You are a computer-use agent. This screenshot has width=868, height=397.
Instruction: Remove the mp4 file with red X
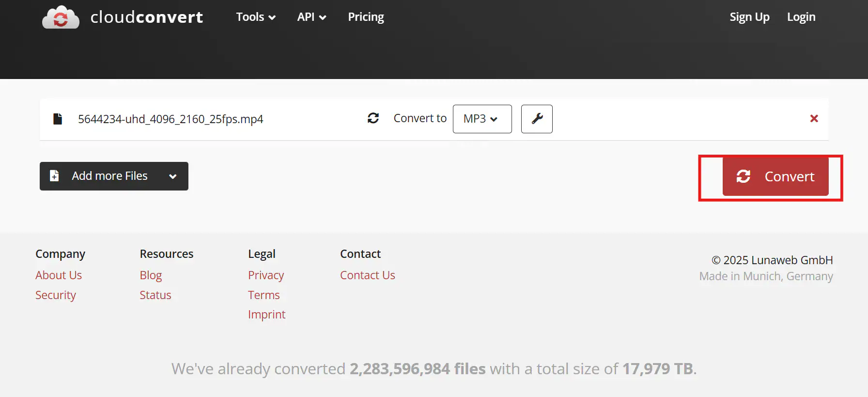[814, 118]
